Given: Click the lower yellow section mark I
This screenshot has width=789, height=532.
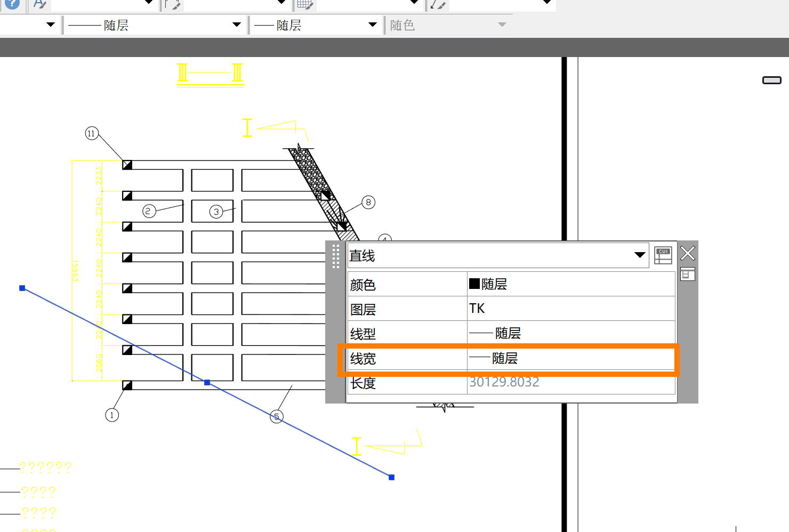Looking at the screenshot, I should pos(357,446).
